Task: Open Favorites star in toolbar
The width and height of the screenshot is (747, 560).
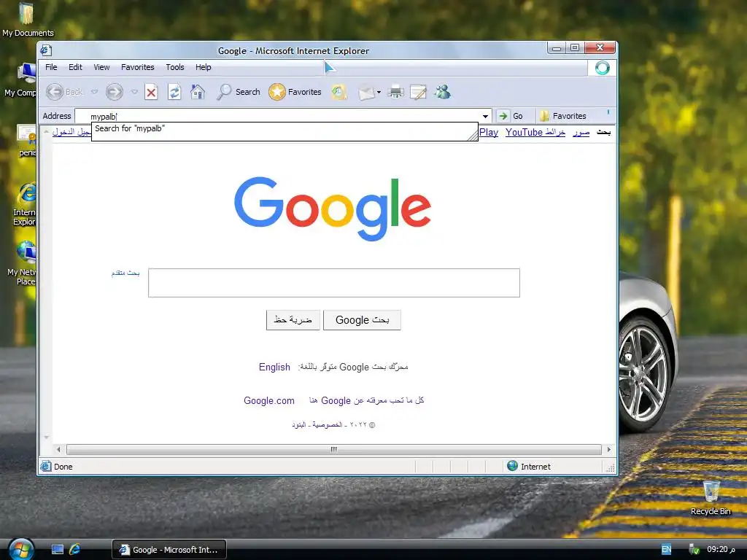Action: (x=295, y=92)
